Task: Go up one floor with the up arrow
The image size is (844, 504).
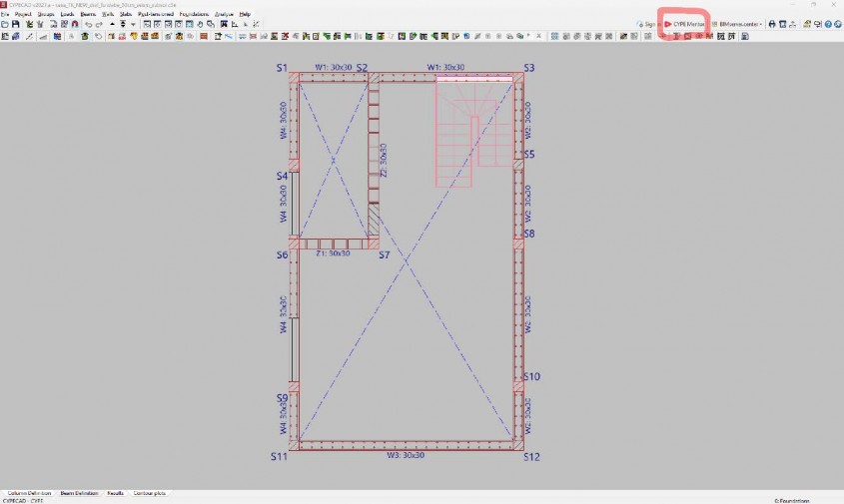Action: (x=112, y=24)
